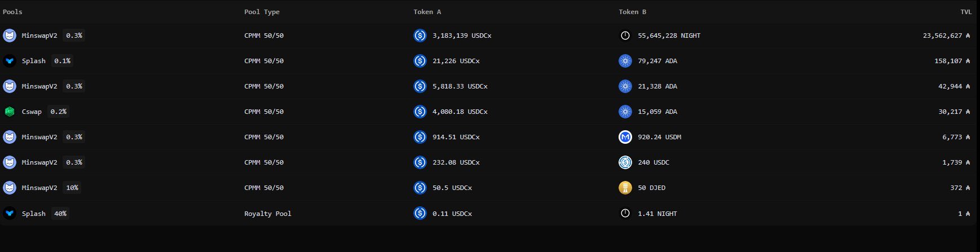The image size is (980, 252).
Task: Click USDCx token icon beside 21,226 USDCx
Action: coord(420,61)
